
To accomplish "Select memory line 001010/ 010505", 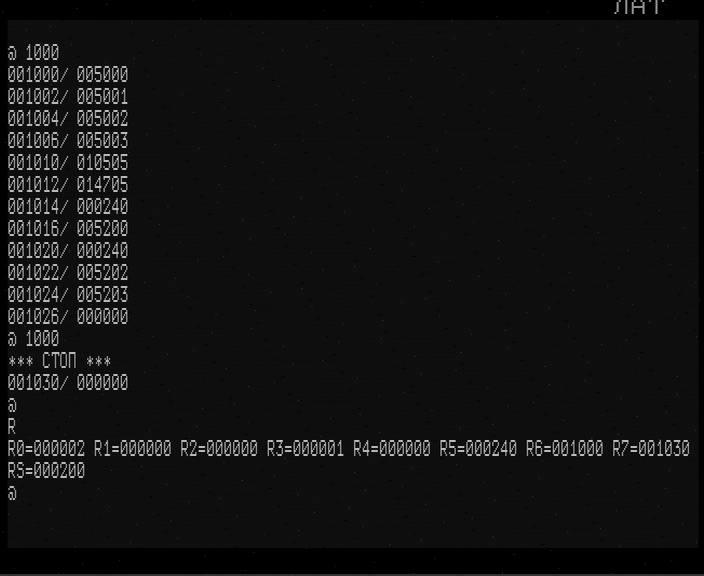I will coord(68,163).
